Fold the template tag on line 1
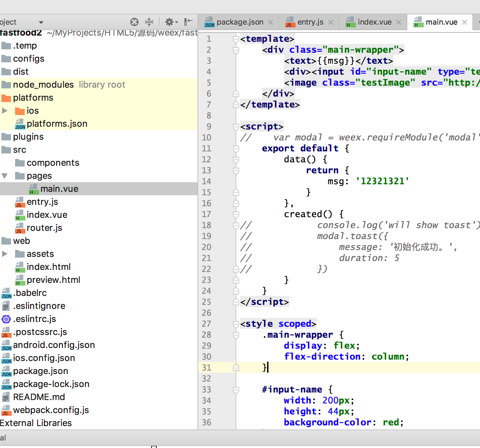 236,39
